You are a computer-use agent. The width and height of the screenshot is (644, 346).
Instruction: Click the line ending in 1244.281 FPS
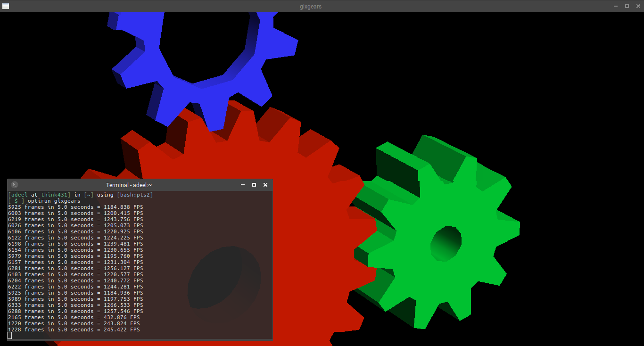(75, 287)
